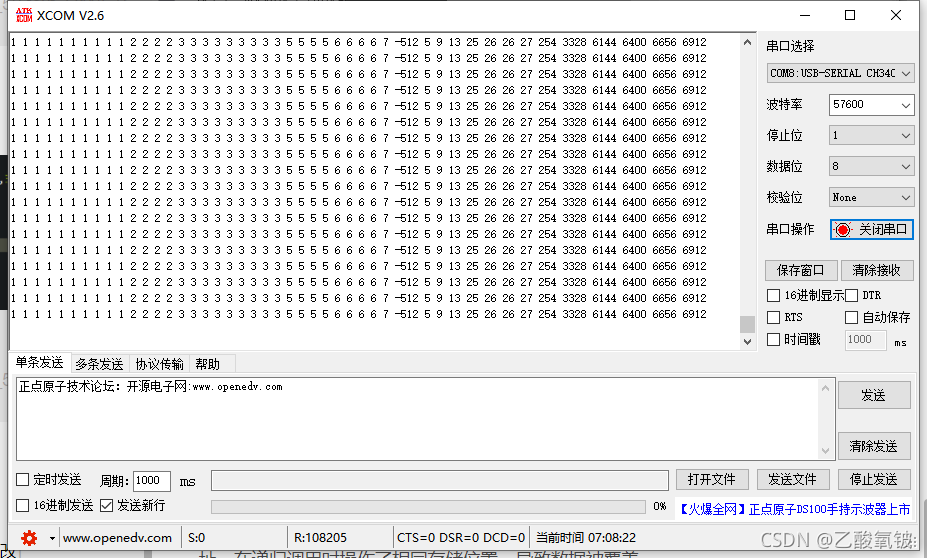The width and height of the screenshot is (927, 558).
Task: Click 打开文件 to open a file
Action: point(712,479)
